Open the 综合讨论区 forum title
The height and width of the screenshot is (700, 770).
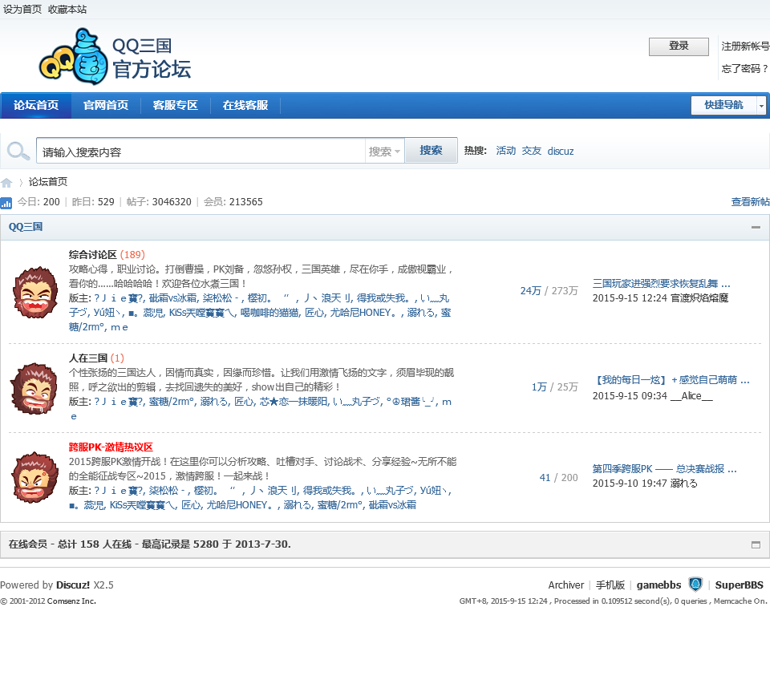[x=93, y=255]
